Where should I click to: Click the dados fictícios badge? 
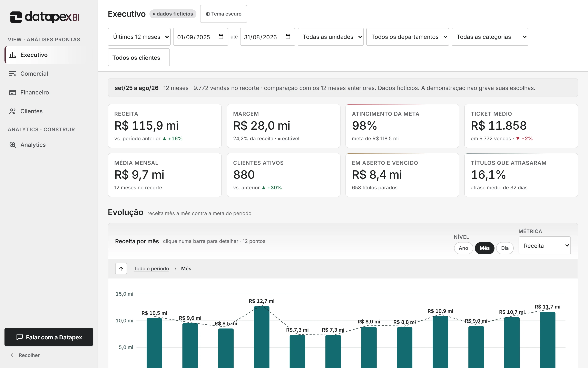click(x=173, y=14)
